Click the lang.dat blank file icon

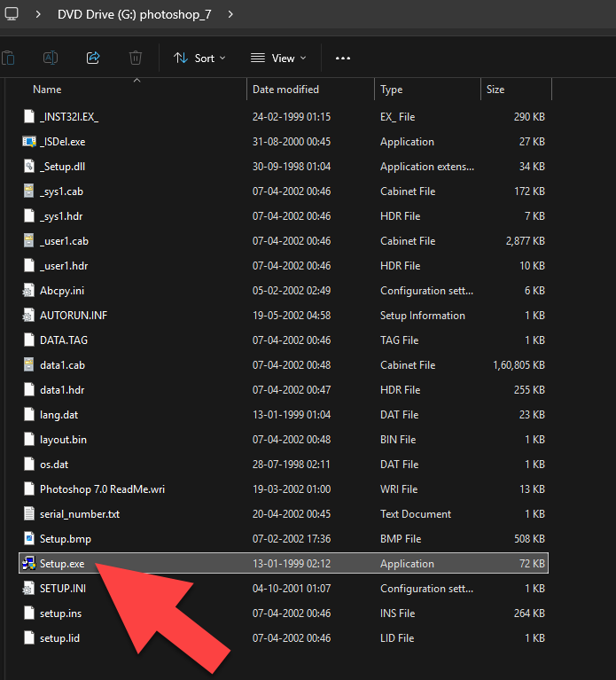pyautogui.click(x=29, y=415)
